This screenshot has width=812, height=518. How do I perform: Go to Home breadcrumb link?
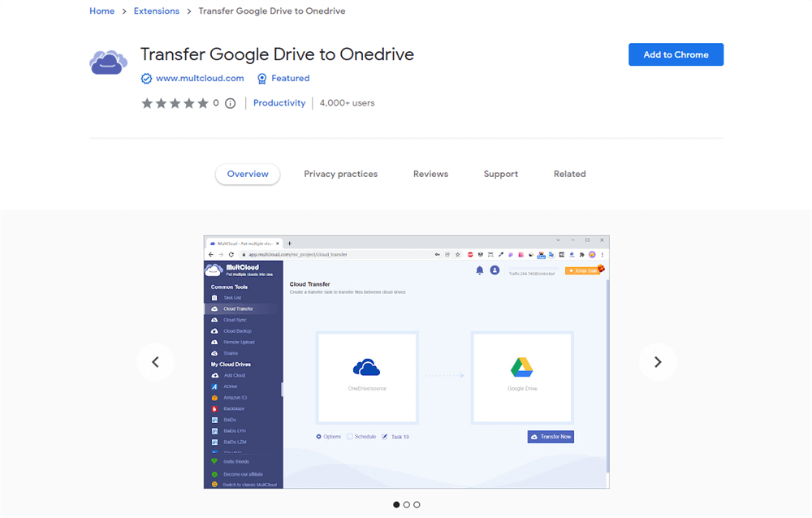click(x=102, y=11)
